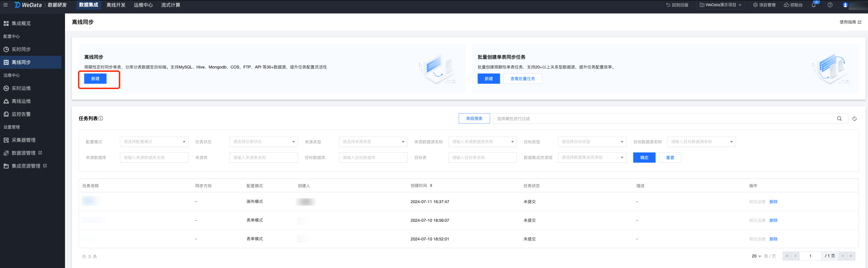868x268 pixels.
Task: Click 确定 filter button
Action: click(x=644, y=157)
